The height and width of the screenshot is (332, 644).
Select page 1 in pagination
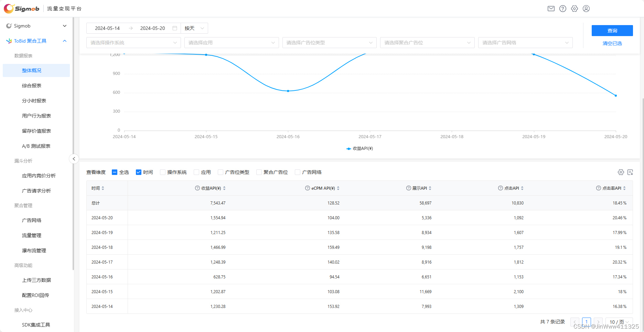pos(587,322)
